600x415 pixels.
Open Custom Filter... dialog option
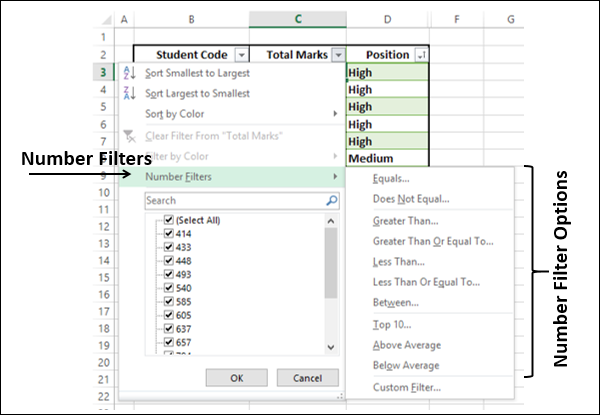pyautogui.click(x=406, y=387)
